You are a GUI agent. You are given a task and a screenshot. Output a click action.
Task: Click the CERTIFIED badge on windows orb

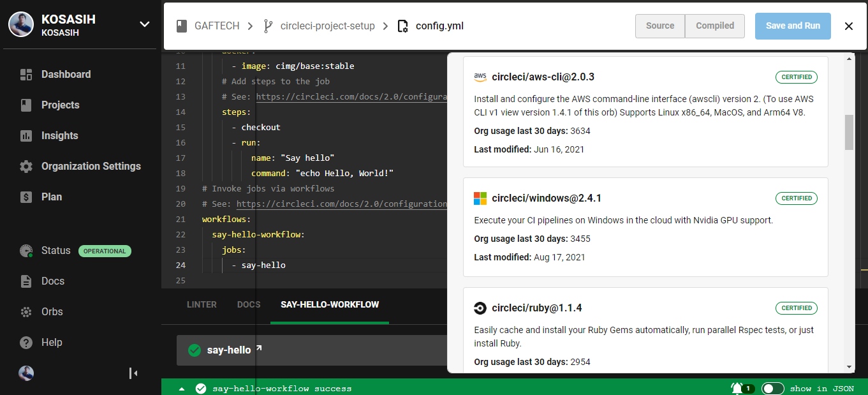coord(797,198)
